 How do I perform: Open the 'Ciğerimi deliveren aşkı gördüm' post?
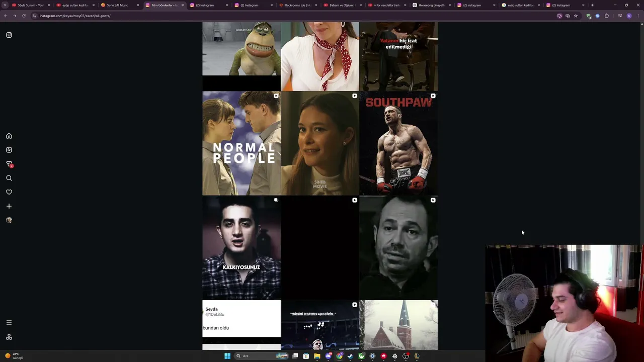[x=320, y=325]
